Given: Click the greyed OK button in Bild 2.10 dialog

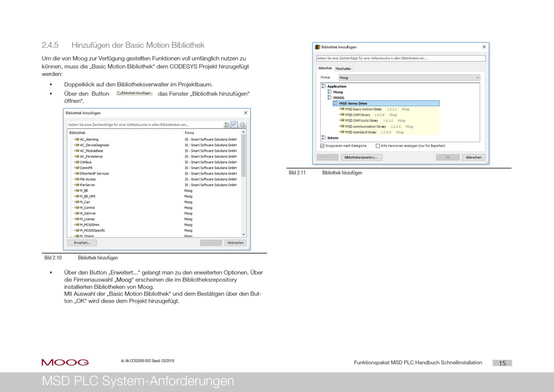Looking at the screenshot, I should [211, 243].
